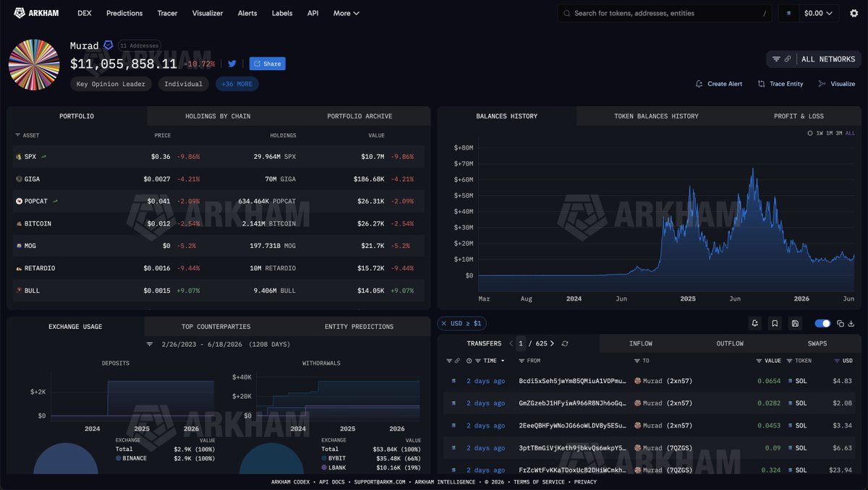This screenshot has width=868, height=490.
Task: Click the token search field
Action: [665, 13]
